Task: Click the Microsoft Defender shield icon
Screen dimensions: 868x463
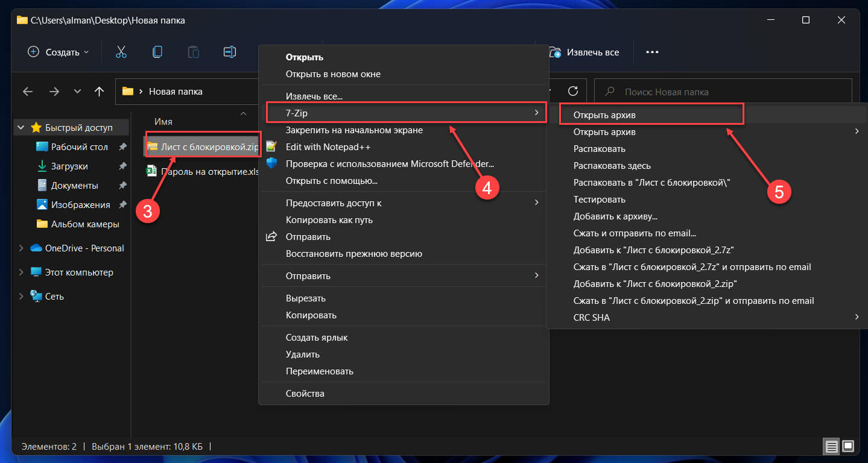Action: pyautogui.click(x=271, y=163)
